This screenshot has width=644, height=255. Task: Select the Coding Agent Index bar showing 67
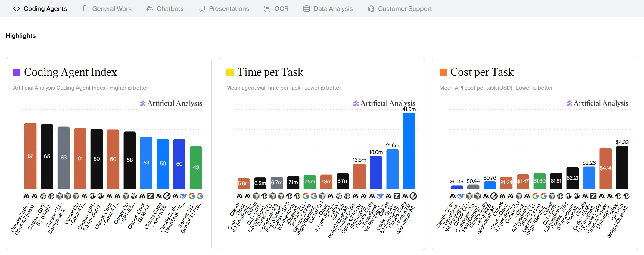[x=30, y=156]
